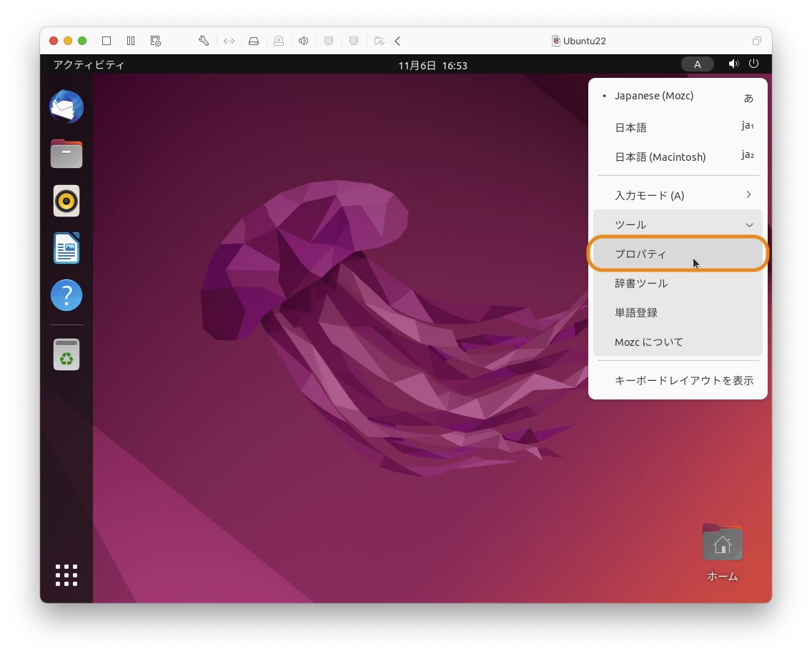The height and width of the screenshot is (656, 812).
Task: Collapse the ツール submenu
Action: pyautogui.click(x=678, y=224)
